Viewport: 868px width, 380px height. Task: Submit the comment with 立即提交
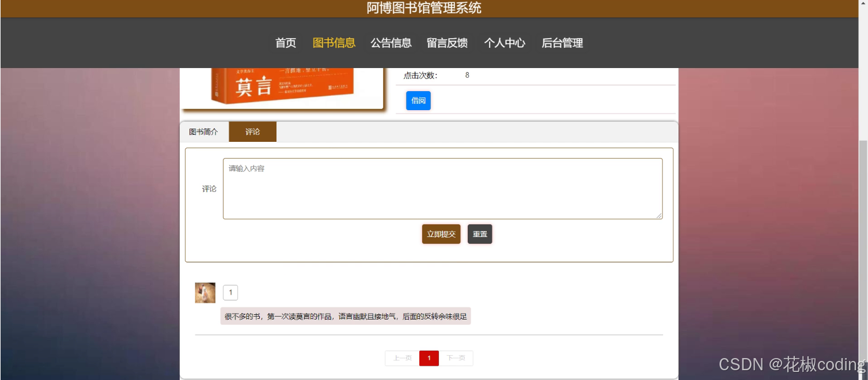[441, 234]
